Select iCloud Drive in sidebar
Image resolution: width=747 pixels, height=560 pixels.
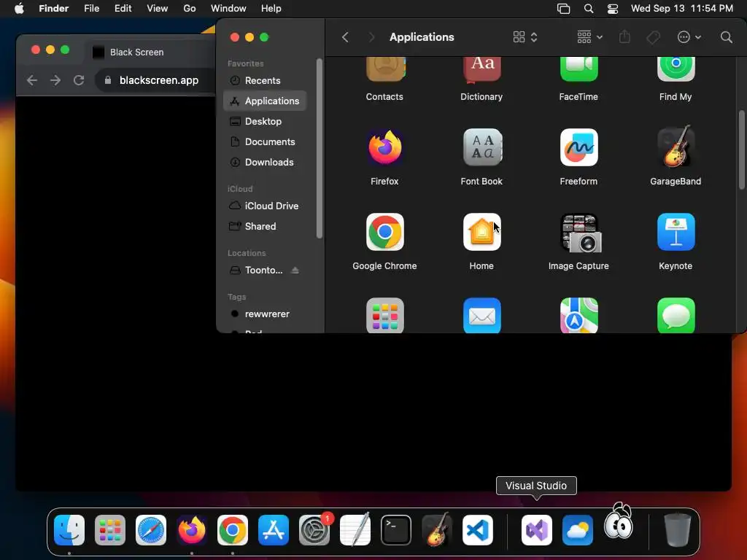pyautogui.click(x=265, y=206)
